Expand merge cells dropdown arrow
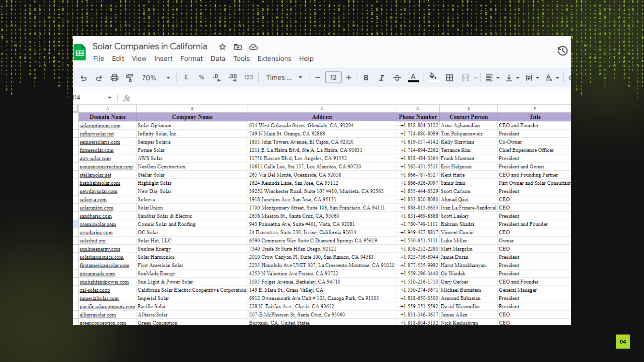644x362 pixels. pos(476,78)
